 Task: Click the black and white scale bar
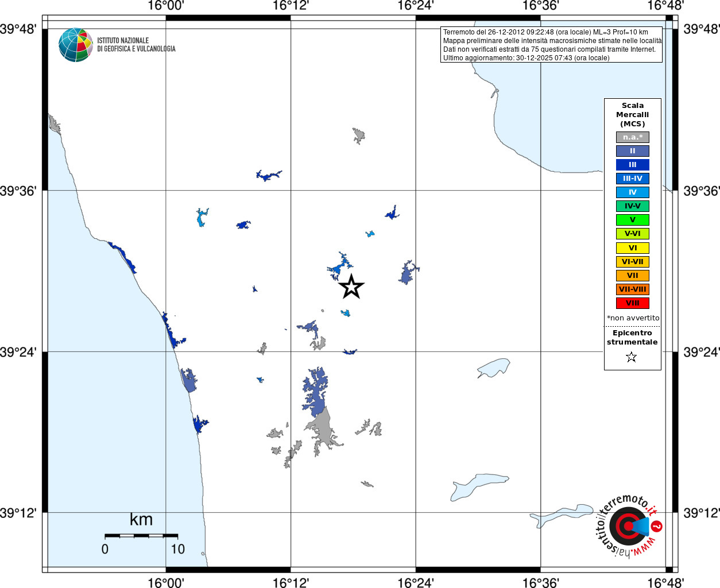coord(141,536)
